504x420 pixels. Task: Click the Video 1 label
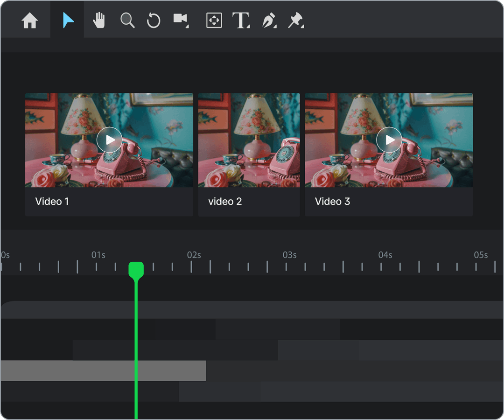coord(52,202)
